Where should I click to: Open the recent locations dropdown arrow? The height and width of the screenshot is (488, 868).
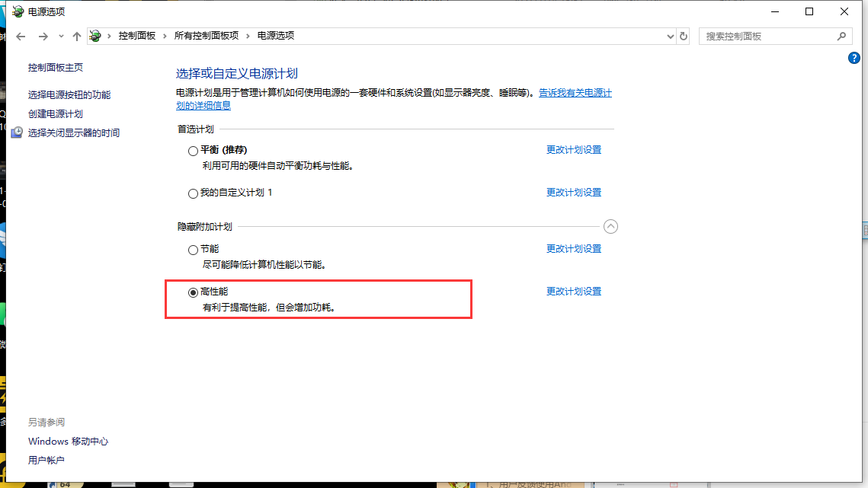61,37
